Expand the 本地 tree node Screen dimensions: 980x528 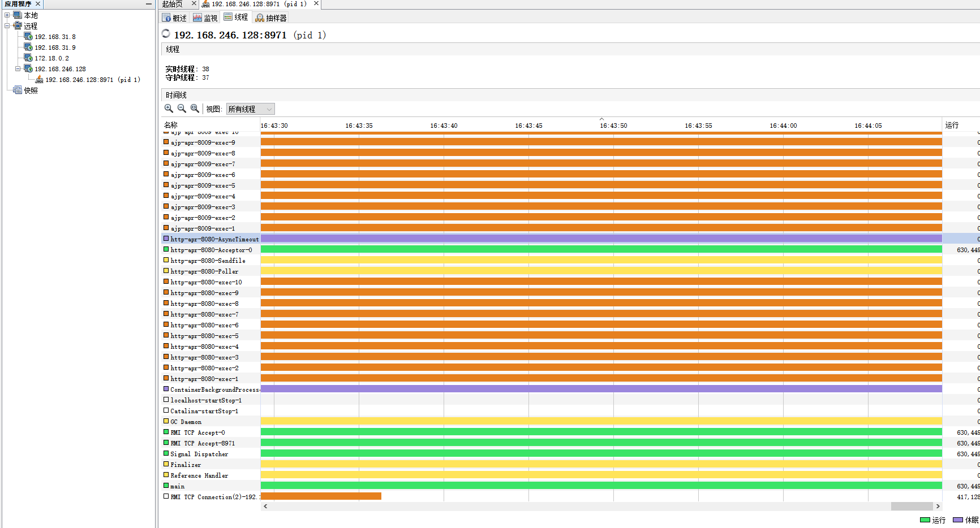click(x=7, y=15)
